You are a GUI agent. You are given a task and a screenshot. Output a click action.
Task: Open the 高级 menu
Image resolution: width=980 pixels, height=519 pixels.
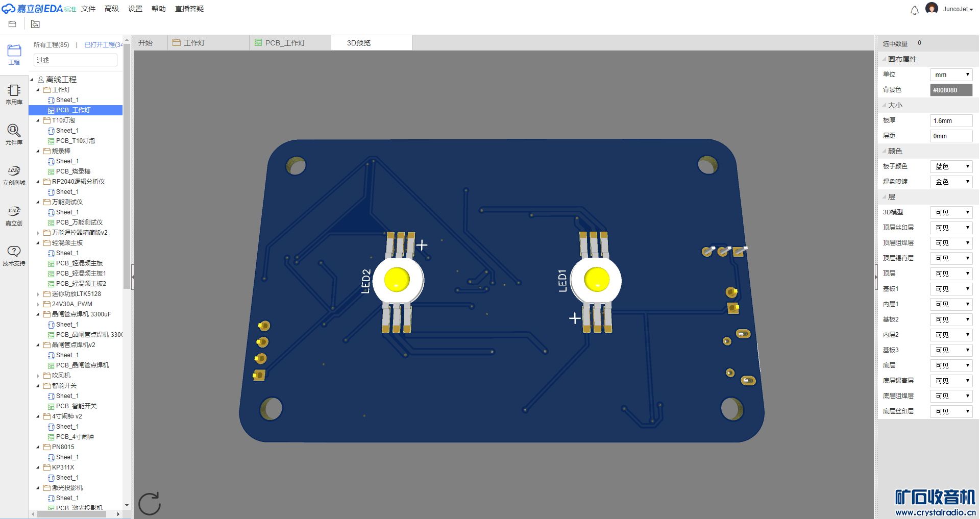(112, 9)
